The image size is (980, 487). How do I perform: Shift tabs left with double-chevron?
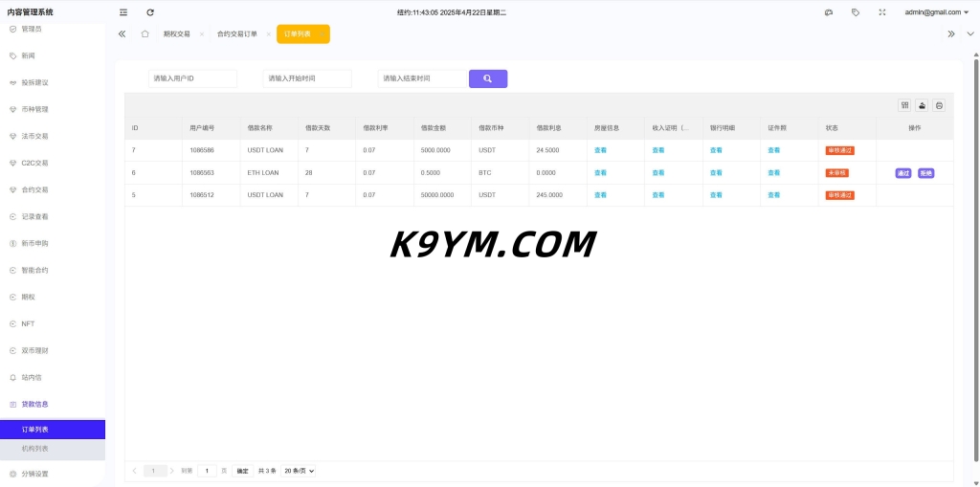[122, 33]
